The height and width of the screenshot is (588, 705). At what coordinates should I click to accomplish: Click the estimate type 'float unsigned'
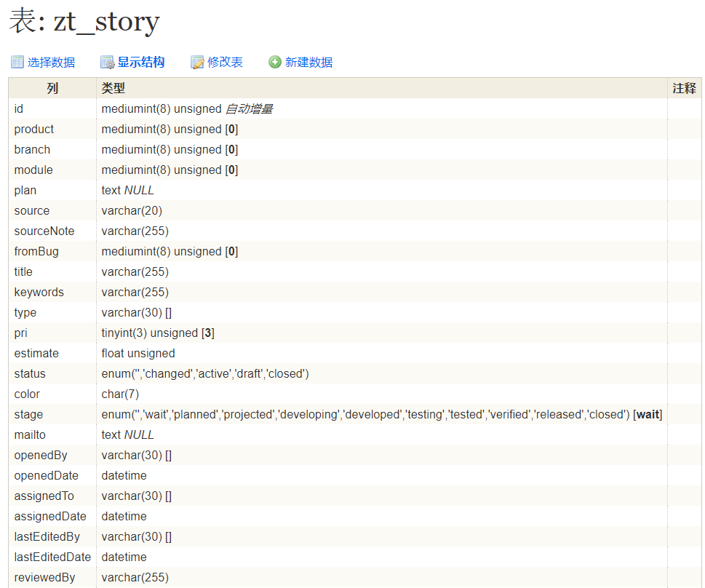coord(138,353)
